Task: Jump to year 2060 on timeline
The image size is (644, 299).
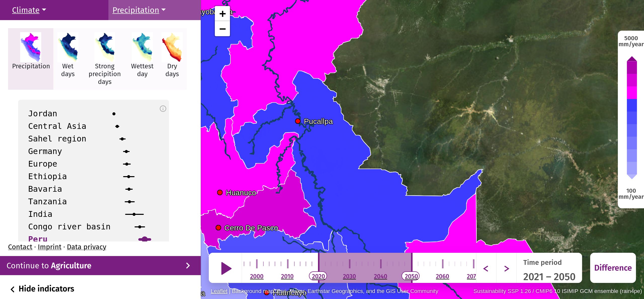Action: (442, 276)
